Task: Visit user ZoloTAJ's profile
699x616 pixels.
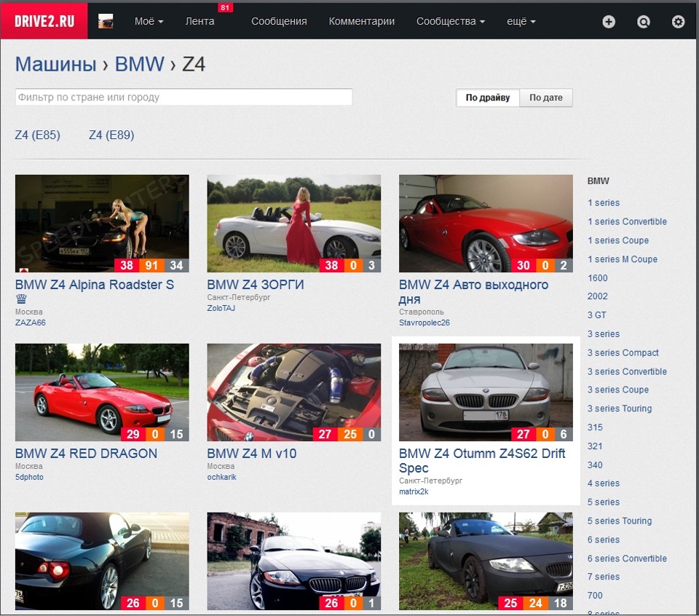Action: pyautogui.click(x=221, y=309)
